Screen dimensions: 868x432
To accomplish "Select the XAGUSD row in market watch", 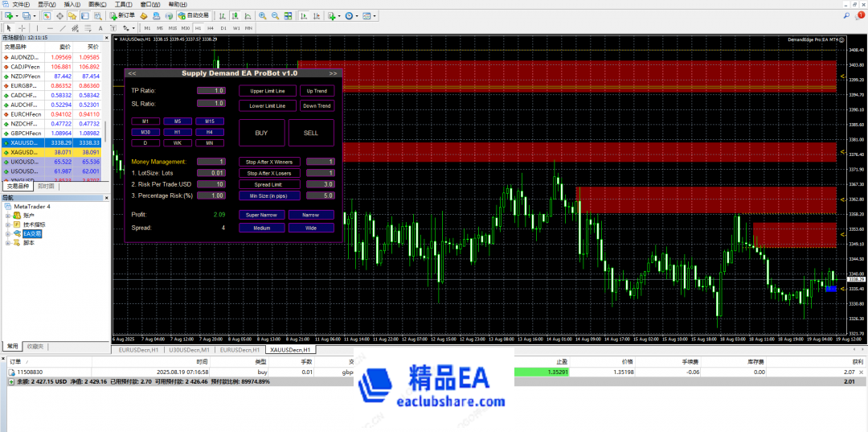I will 24,152.
